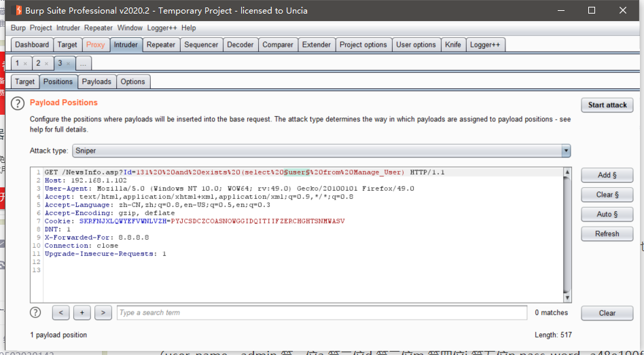Close Intruder attack tab 2
Viewport: 644px width, 355px height.
pyautogui.click(x=46, y=64)
